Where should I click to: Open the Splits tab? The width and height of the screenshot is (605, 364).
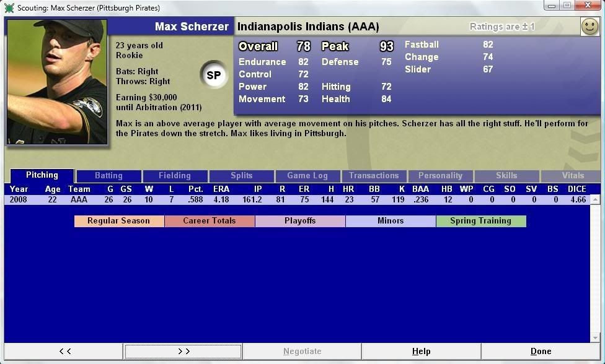click(241, 176)
